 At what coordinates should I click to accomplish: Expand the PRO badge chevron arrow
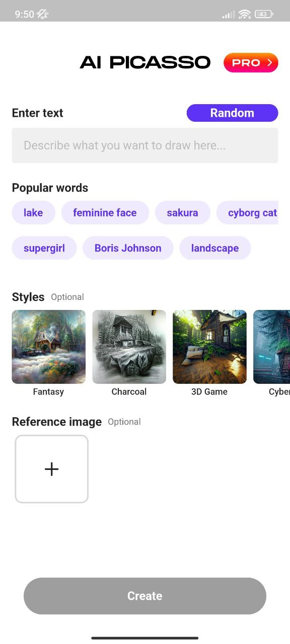pos(270,62)
